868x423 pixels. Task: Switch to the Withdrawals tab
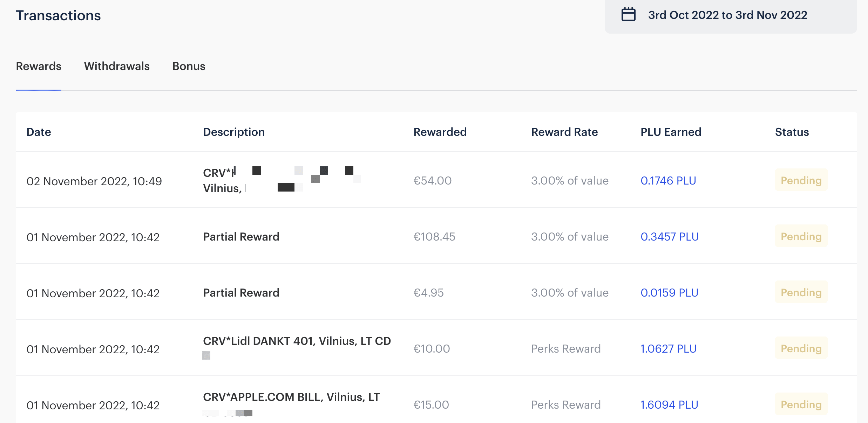pyautogui.click(x=117, y=66)
